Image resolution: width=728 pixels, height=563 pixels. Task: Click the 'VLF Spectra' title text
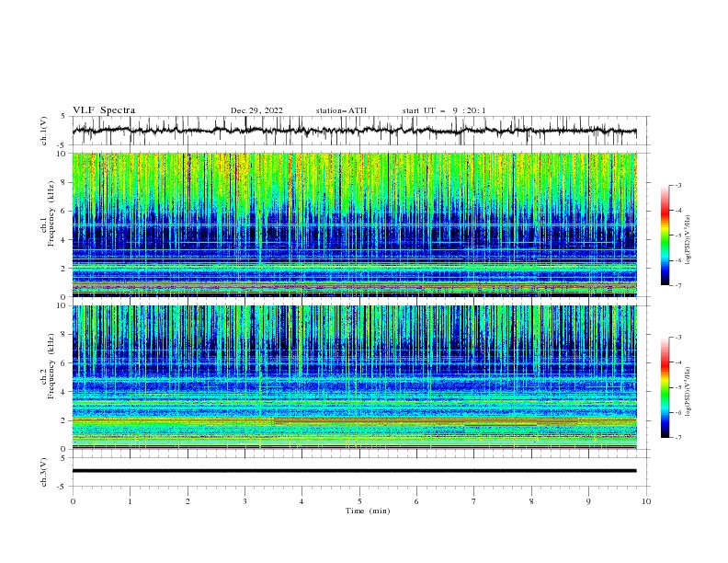point(104,110)
